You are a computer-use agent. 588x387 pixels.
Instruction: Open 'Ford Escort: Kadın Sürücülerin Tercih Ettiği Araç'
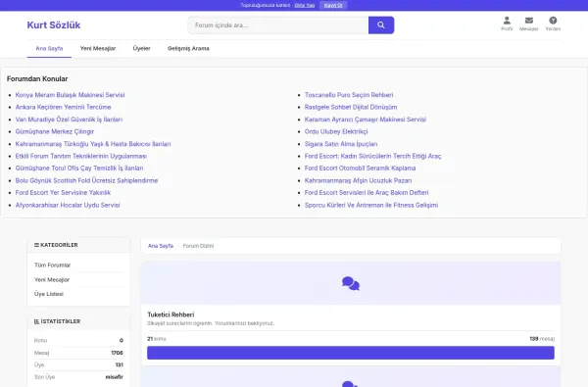point(372,156)
